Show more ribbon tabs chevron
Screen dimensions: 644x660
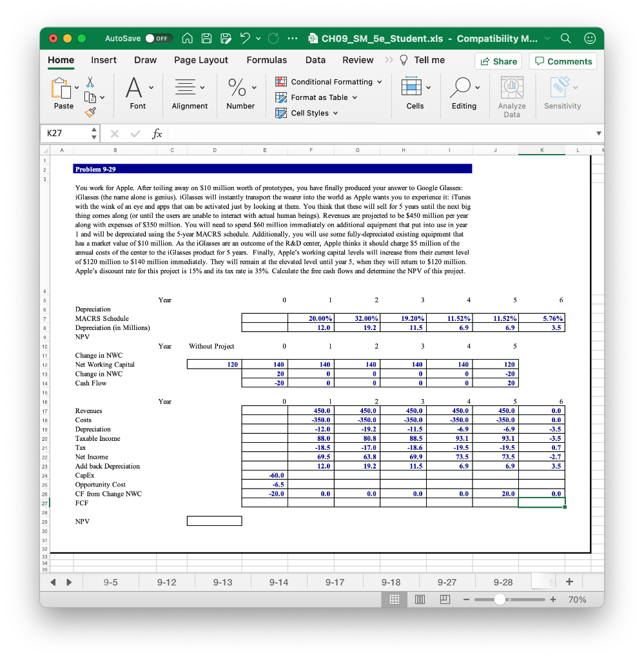point(389,60)
